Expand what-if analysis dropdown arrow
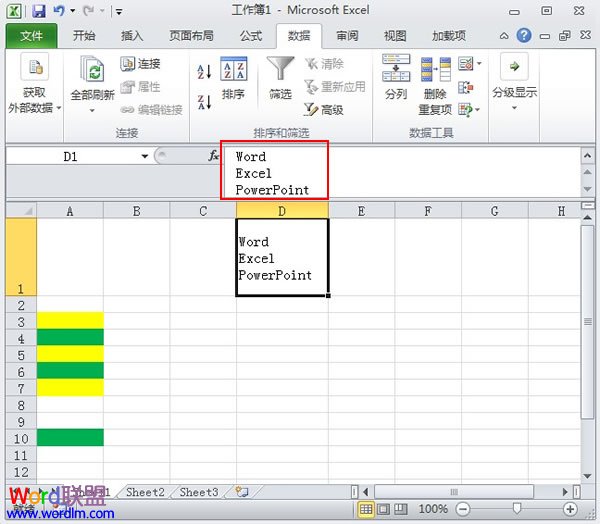The height and width of the screenshot is (524, 600). (x=478, y=110)
